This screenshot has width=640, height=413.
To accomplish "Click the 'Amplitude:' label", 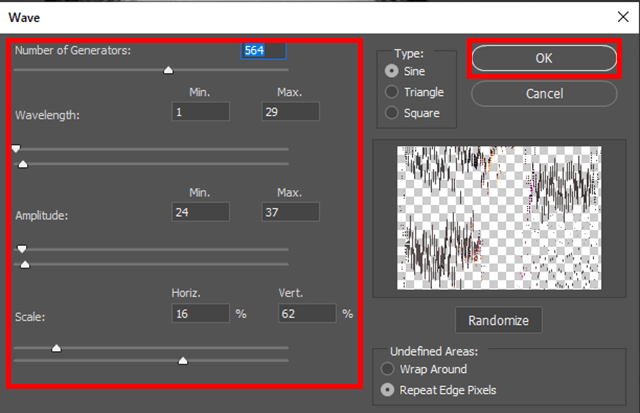I will 42,215.
